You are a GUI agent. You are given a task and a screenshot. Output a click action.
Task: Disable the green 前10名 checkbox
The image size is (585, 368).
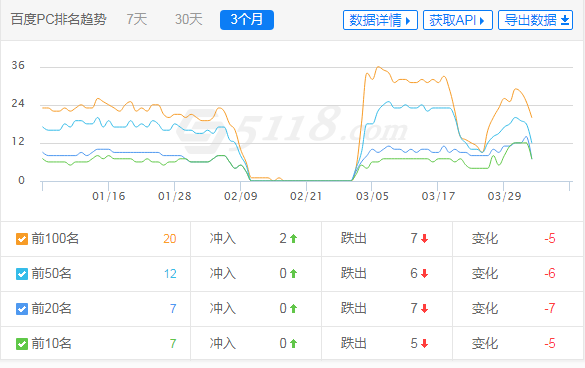(22, 344)
